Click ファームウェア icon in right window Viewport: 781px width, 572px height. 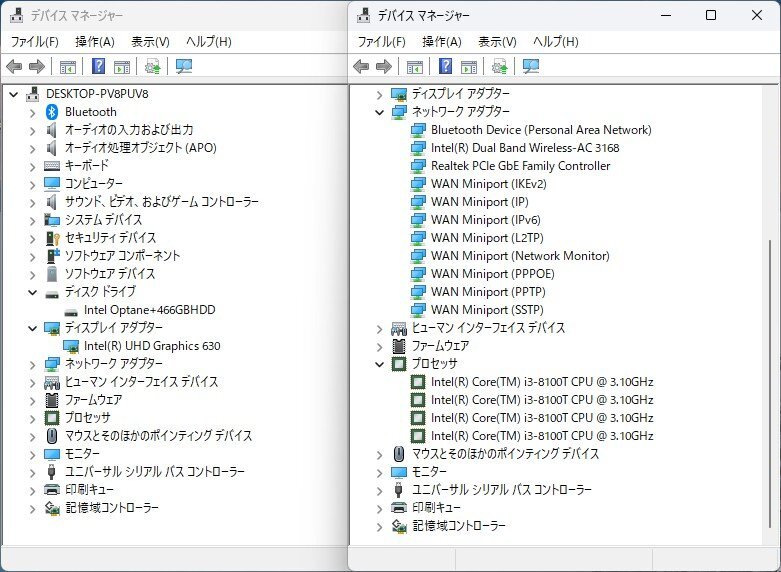(399, 346)
